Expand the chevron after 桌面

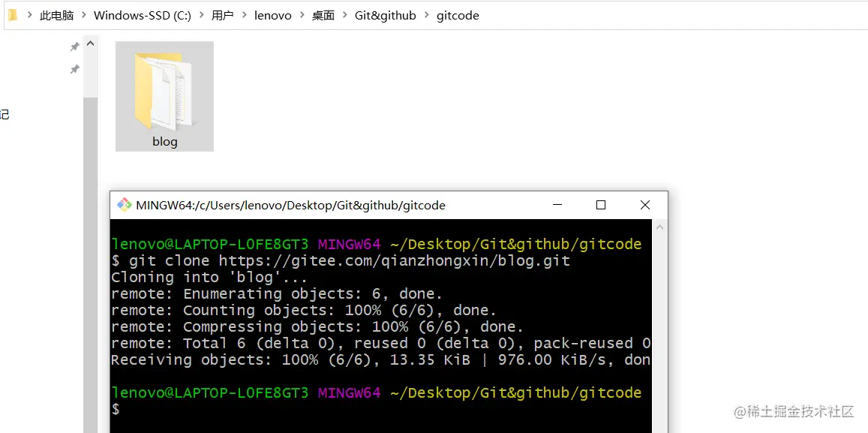(x=345, y=16)
